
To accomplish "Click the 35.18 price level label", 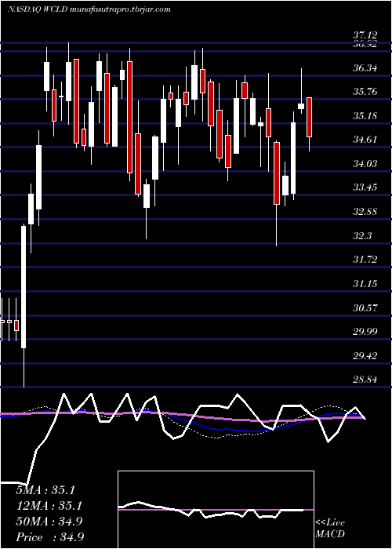I will click(x=365, y=115).
